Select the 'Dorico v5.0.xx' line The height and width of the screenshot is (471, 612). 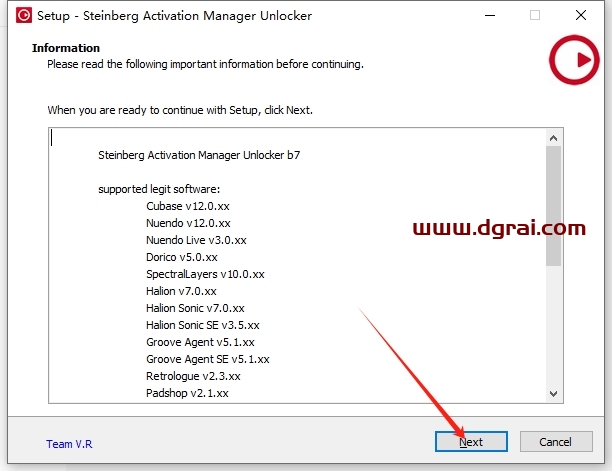click(182, 257)
